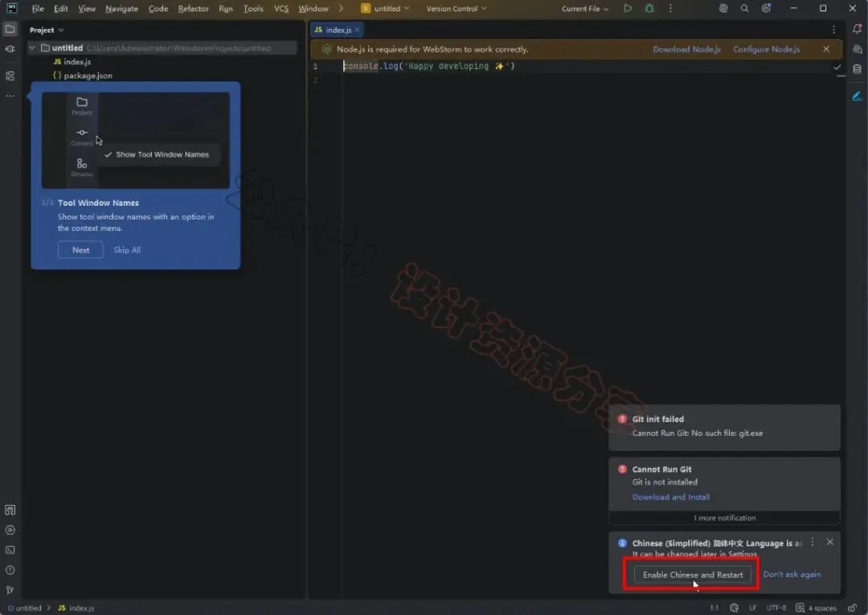
Task: Click the inspections checkmark in editor
Action: [x=837, y=67]
